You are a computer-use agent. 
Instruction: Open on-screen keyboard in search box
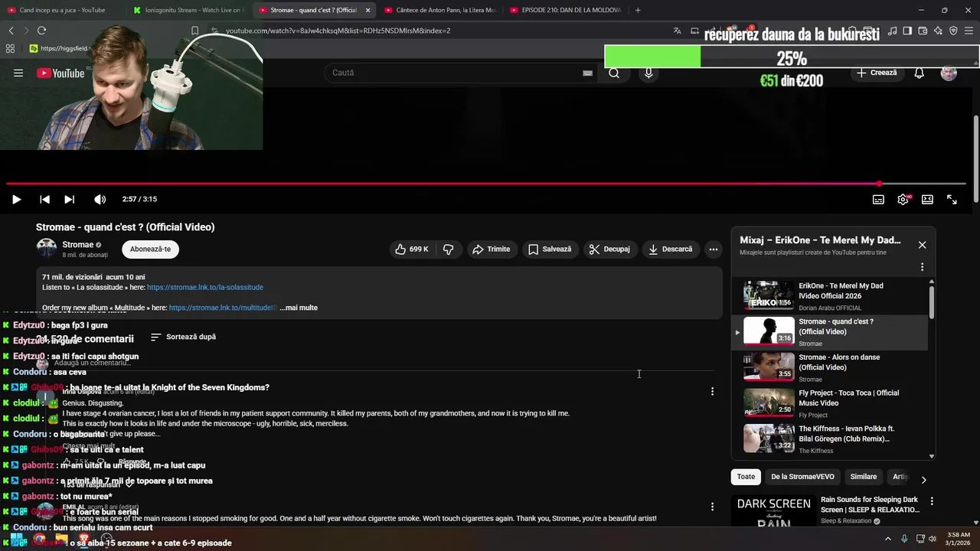(587, 73)
